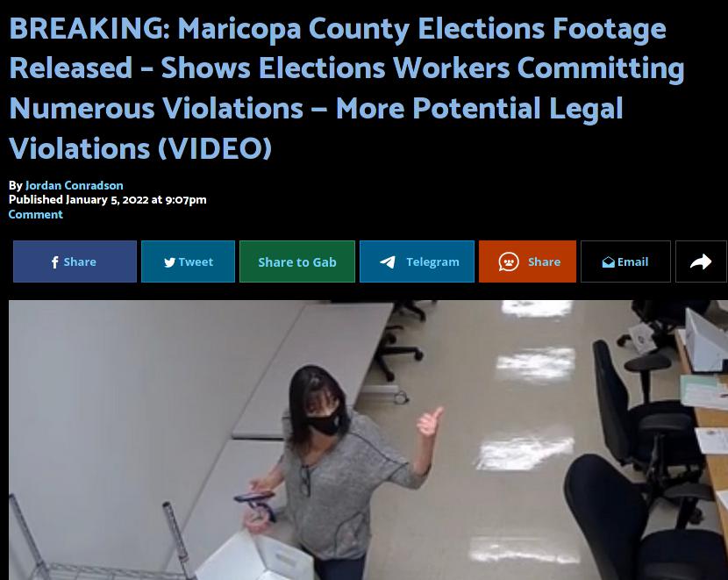Click the white forward-arrow share icon
The image size is (728, 580).
(701, 261)
